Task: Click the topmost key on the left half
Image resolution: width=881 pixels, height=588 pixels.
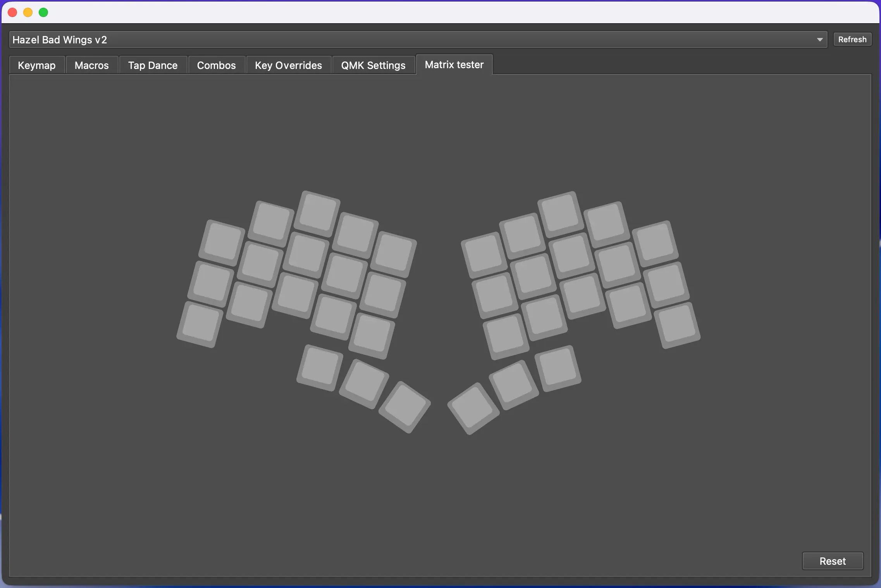Action: [x=317, y=213]
